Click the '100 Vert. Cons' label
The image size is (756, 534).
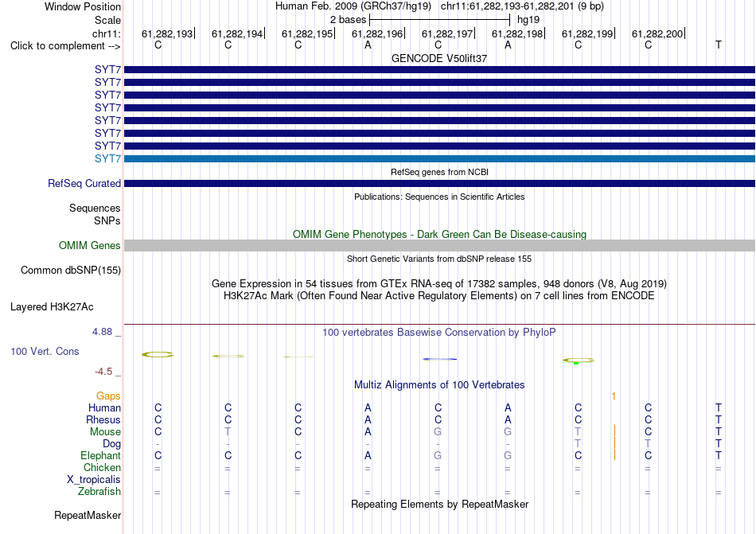[45, 351]
